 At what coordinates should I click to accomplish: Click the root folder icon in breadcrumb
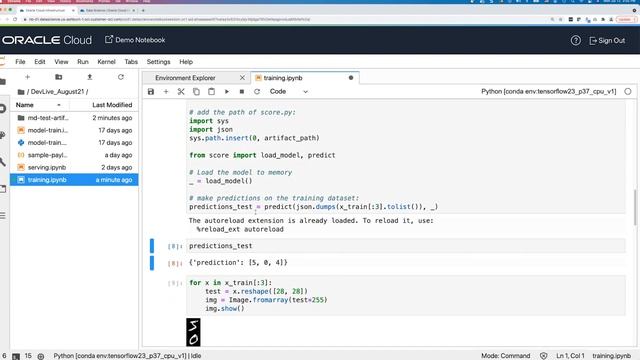(x=21, y=91)
